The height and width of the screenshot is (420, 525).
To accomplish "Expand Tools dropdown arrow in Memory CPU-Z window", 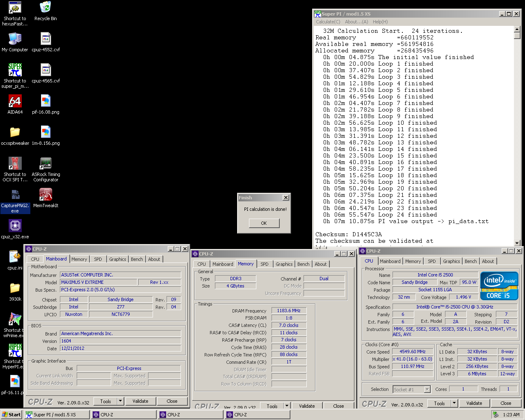I will point(287,406).
